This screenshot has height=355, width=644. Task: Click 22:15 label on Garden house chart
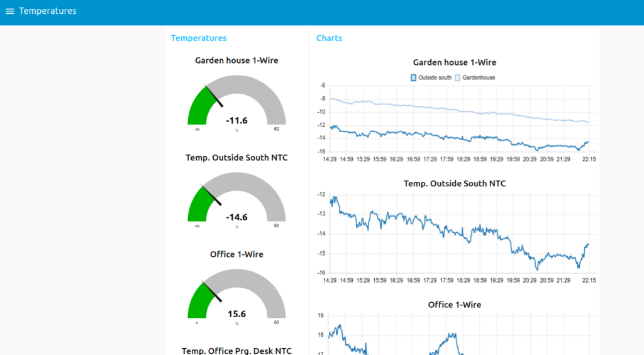589,159
